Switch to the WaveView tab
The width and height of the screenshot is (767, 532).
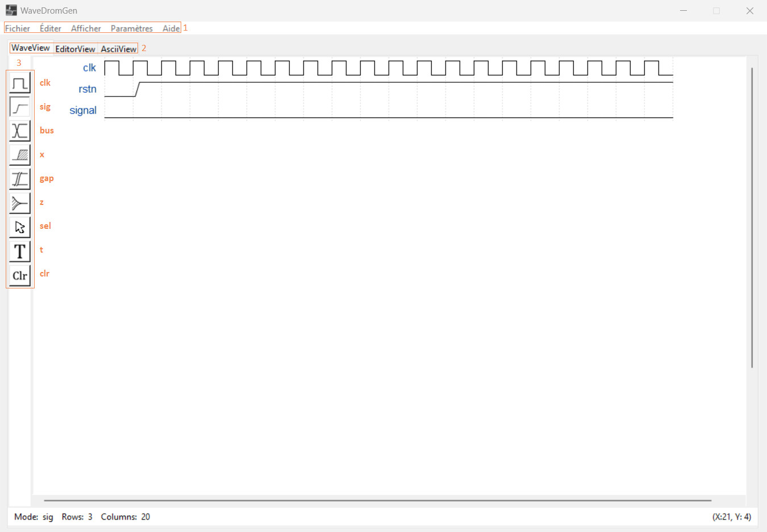(x=31, y=48)
